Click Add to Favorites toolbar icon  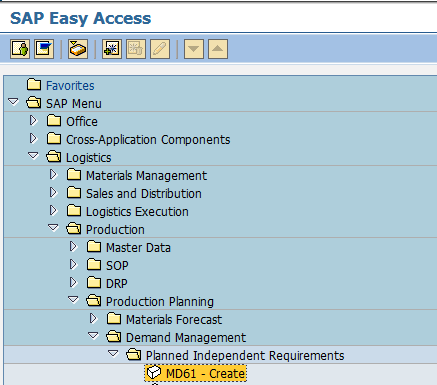[x=112, y=49]
